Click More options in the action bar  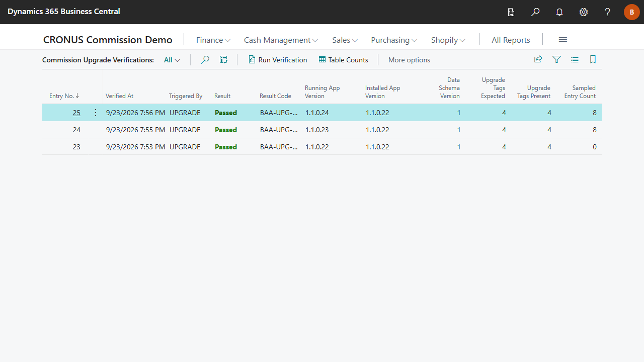pyautogui.click(x=409, y=60)
